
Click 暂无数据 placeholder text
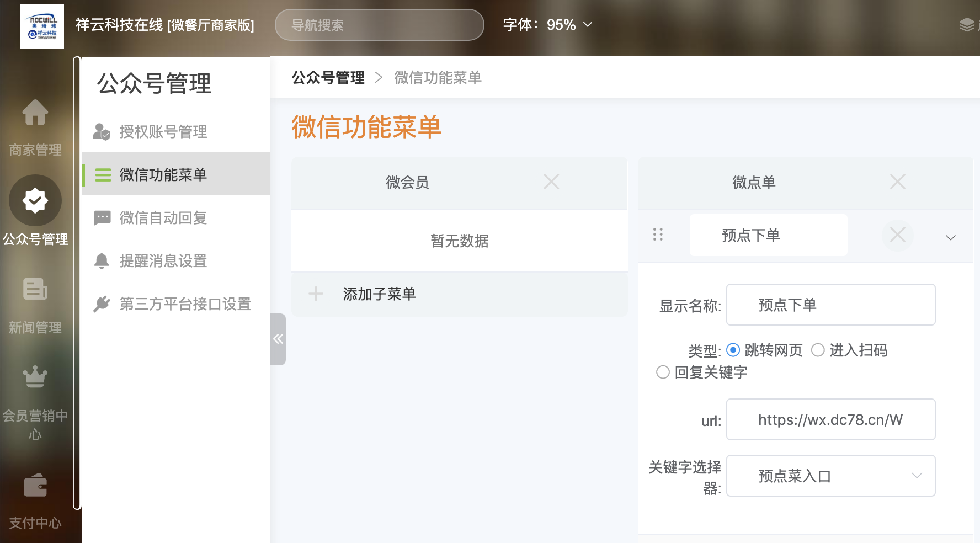pos(459,241)
